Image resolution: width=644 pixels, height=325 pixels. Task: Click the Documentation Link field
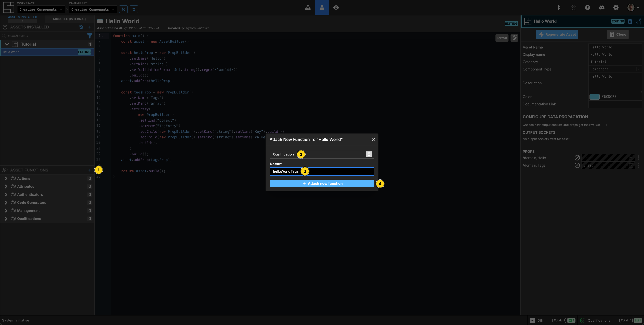tap(615, 104)
